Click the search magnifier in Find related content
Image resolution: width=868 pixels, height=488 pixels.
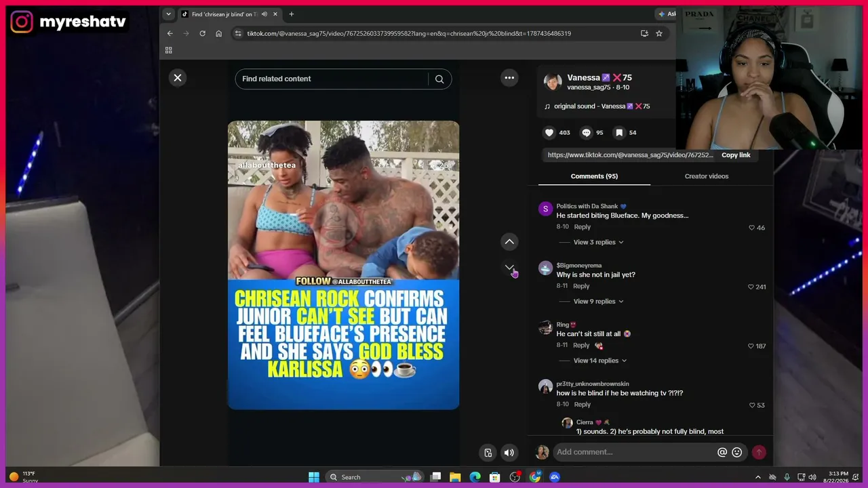point(439,79)
